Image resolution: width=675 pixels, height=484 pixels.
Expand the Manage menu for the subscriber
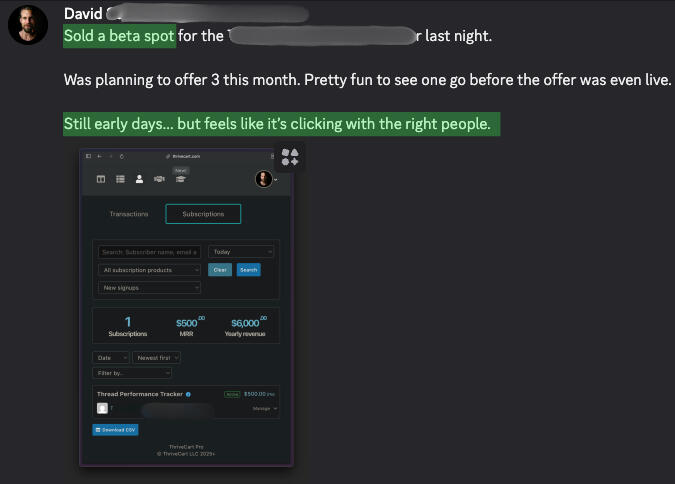(x=267, y=408)
